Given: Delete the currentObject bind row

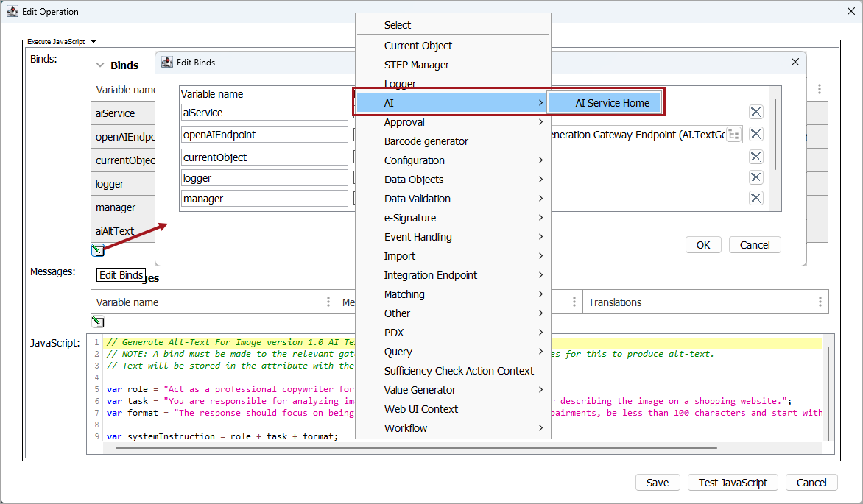Looking at the screenshot, I should tap(755, 157).
